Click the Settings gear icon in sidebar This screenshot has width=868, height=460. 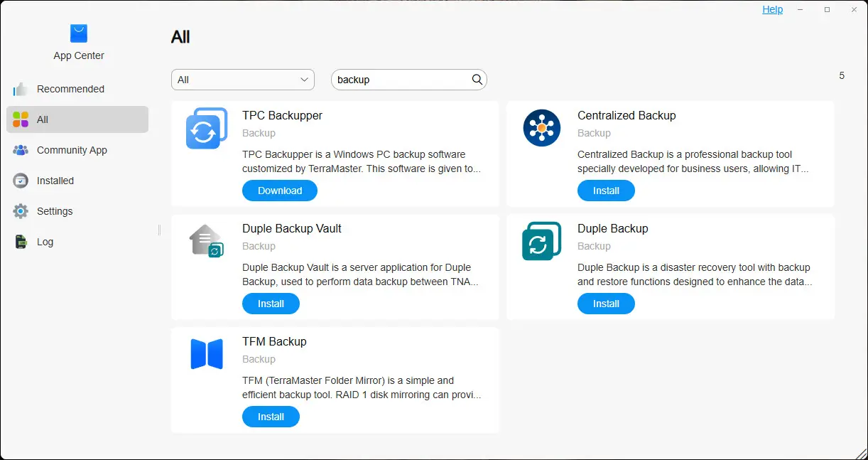[21, 211]
